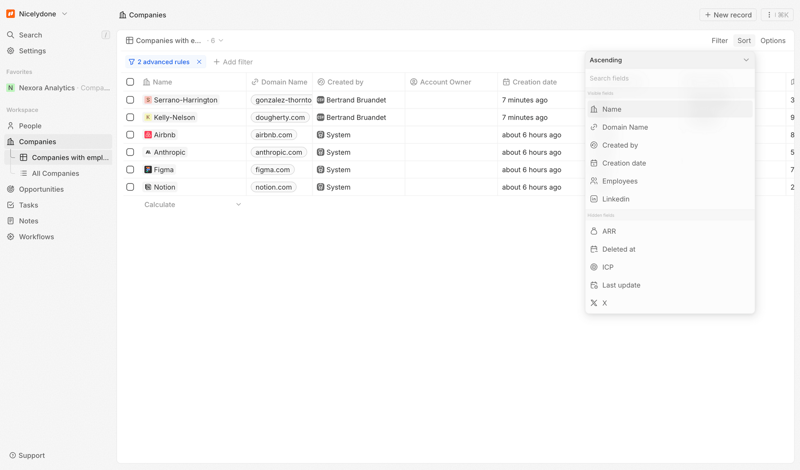Sort by hidden field ICP

(669, 267)
